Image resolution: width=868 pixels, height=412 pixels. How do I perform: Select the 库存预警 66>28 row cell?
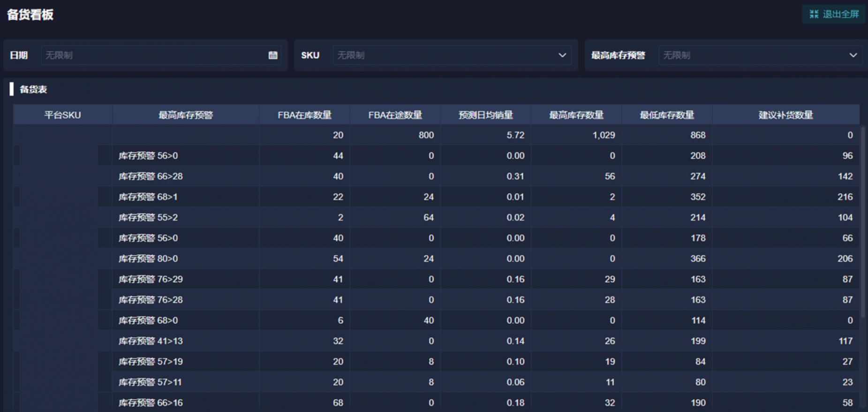(151, 176)
